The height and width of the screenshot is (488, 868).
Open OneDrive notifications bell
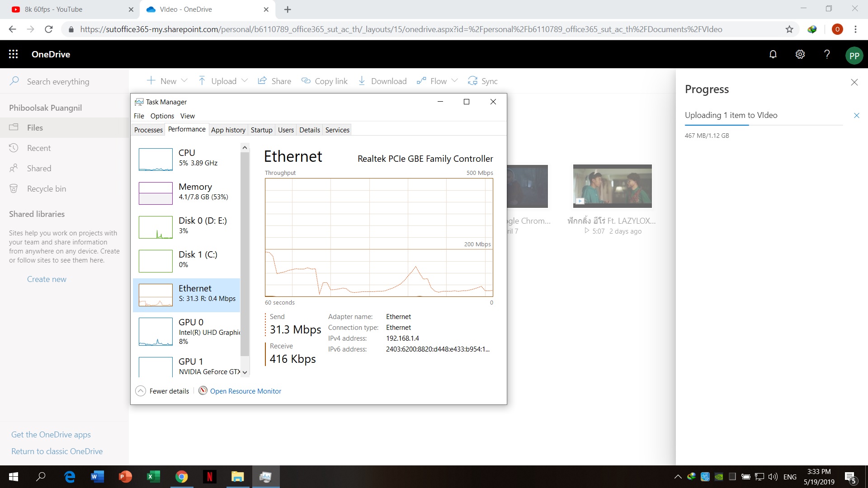773,54
